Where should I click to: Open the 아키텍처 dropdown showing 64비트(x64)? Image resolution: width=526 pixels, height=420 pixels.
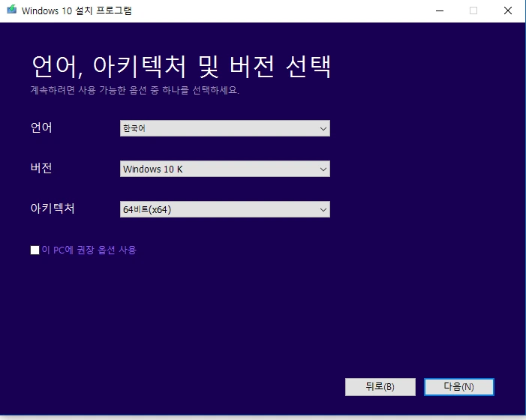point(225,209)
